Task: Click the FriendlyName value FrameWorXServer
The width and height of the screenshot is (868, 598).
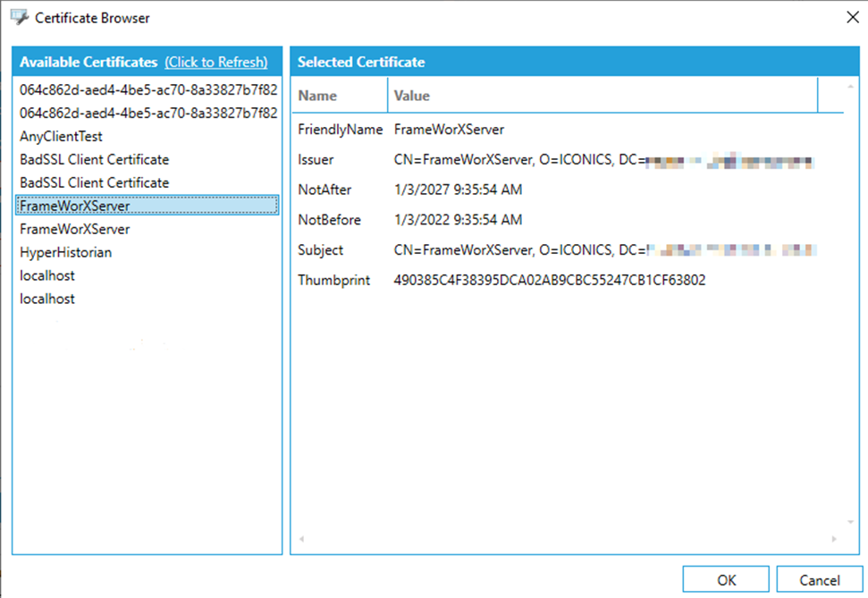Action: point(449,130)
